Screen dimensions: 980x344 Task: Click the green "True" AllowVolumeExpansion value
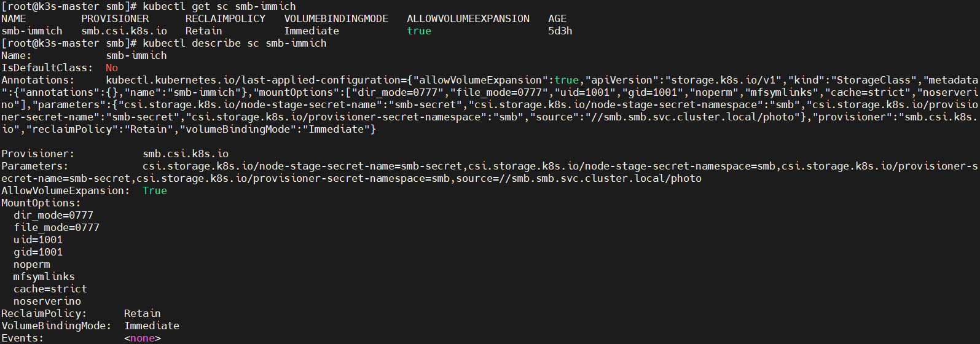point(154,190)
